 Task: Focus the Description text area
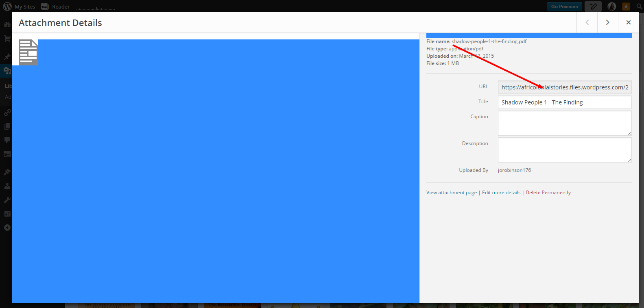click(x=565, y=150)
